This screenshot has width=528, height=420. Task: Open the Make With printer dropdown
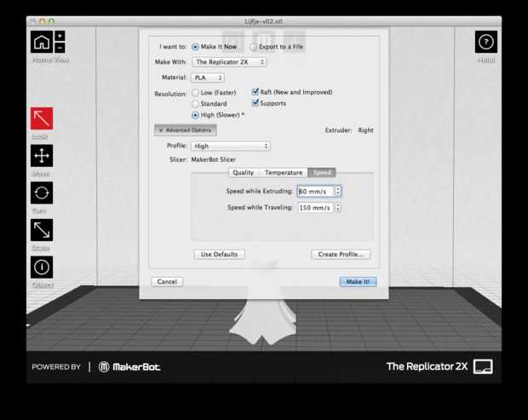click(229, 62)
